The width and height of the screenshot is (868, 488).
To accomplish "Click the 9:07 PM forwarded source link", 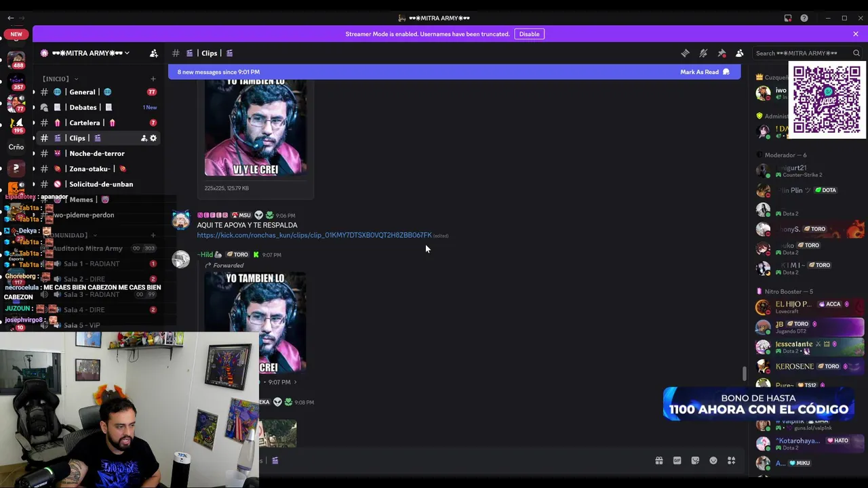I will (279, 382).
